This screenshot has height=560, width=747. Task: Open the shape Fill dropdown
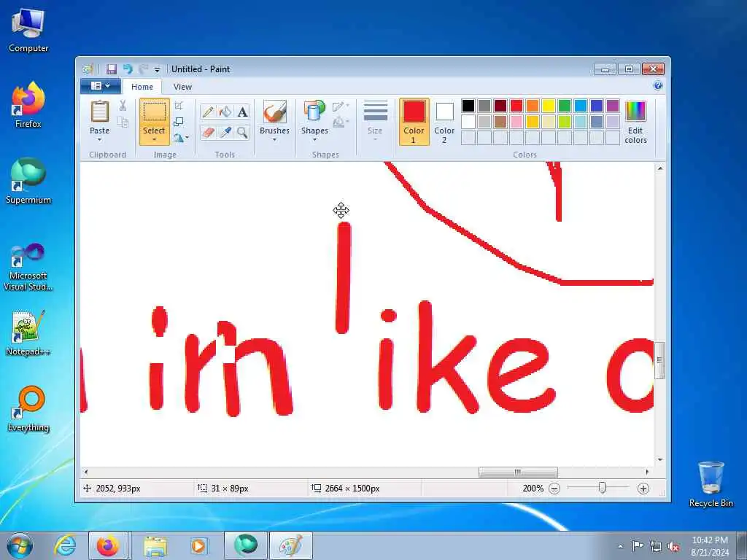[341, 122]
